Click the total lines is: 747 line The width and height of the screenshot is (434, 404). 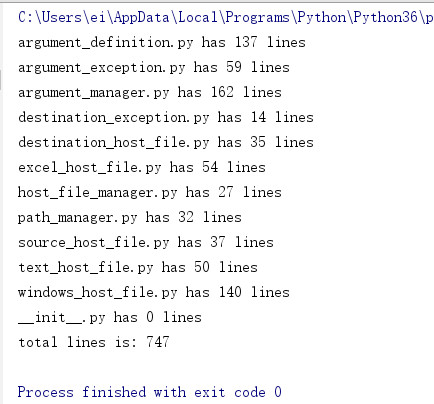coord(94,342)
